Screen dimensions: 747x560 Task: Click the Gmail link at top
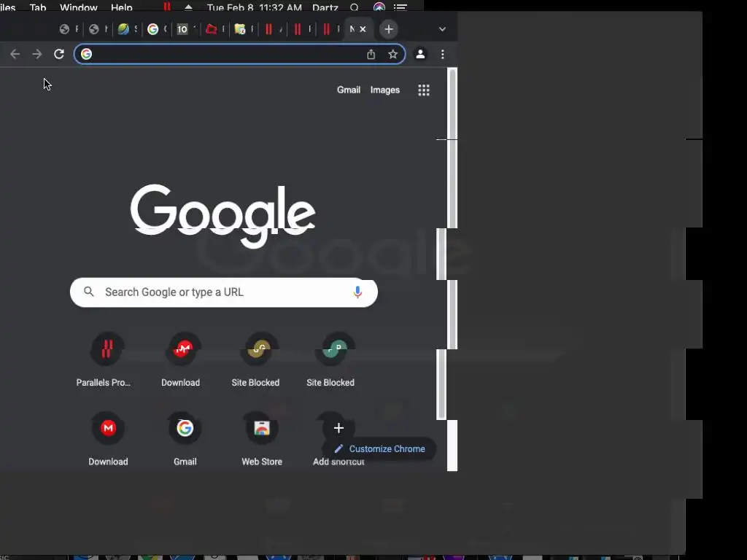click(349, 90)
